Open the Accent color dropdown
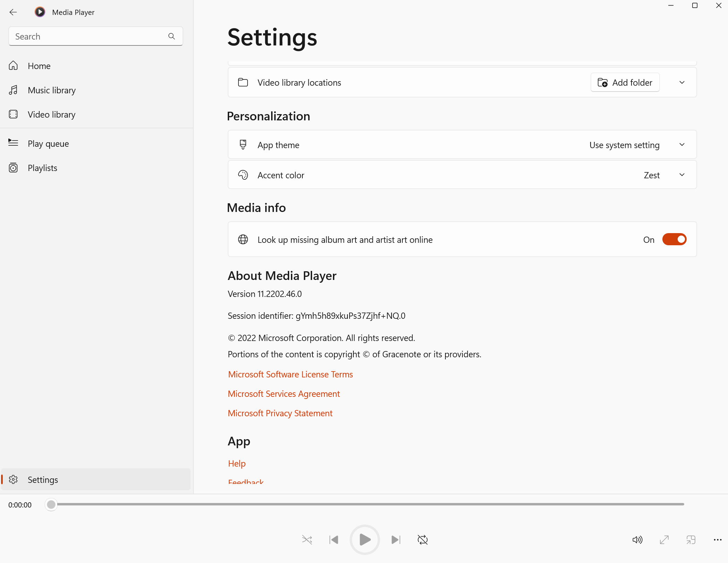This screenshot has width=728, height=563. [x=682, y=175]
